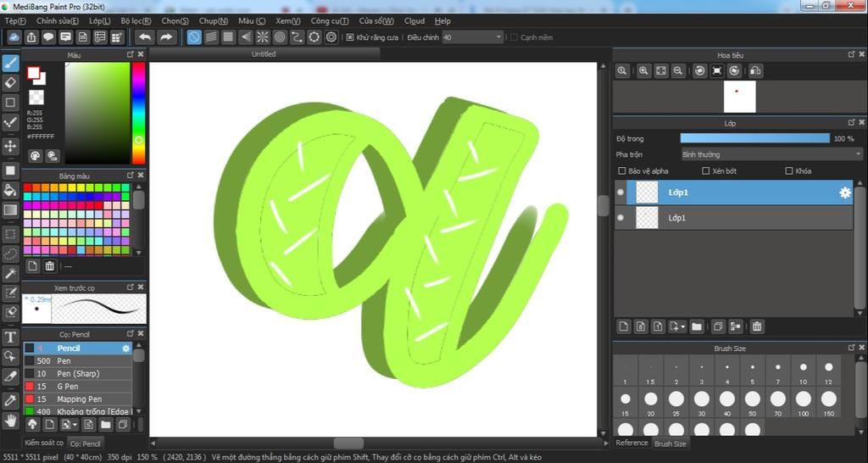This screenshot has height=463, width=868.
Task: Click the export icon next to the cloud
Action: point(31,37)
